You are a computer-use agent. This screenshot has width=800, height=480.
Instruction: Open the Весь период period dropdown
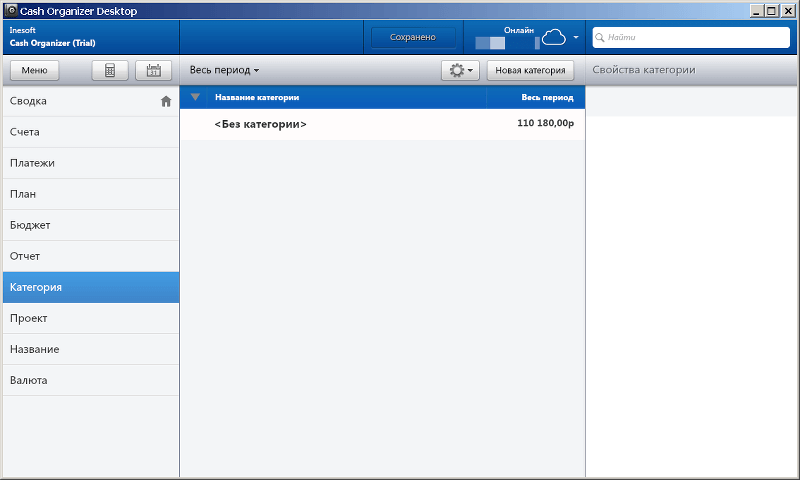[x=224, y=70]
